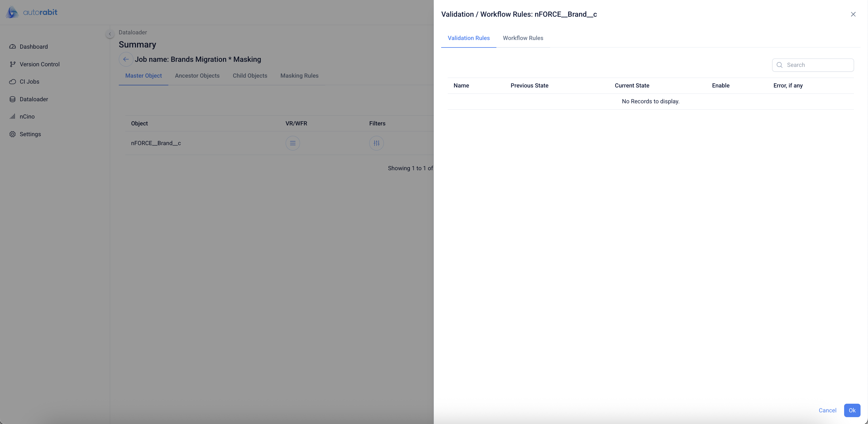Click the VR/WFR list icon for nFORCE__Brand__c
The height and width of the screenshot is (424, 868).
pos(293,143)
